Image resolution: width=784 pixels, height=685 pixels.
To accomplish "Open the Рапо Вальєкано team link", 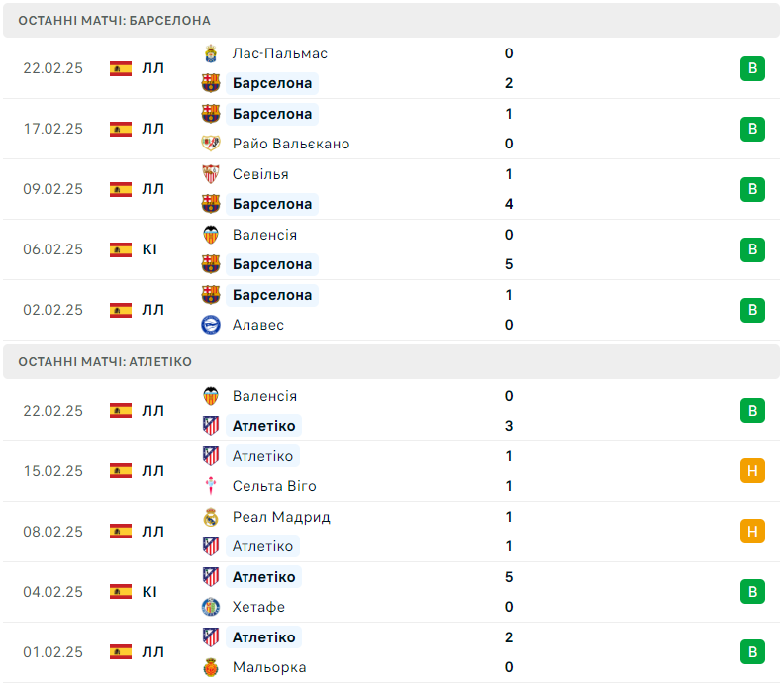I will tap(291, 144).
